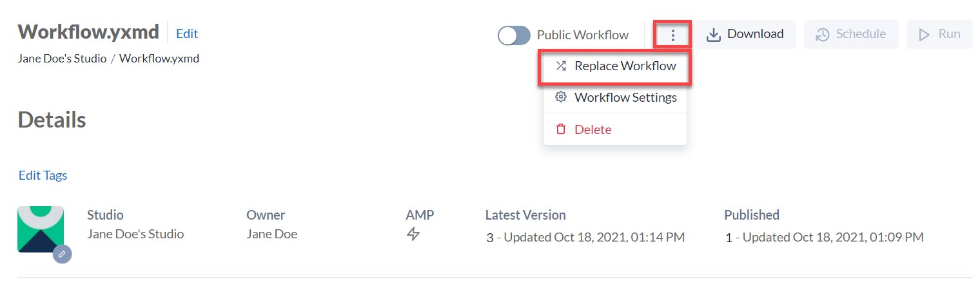Image resolution: width=980 pixels, height=295 pixels.
Task: Click the gear icon beside Workflow Settings
Action: 561,97
